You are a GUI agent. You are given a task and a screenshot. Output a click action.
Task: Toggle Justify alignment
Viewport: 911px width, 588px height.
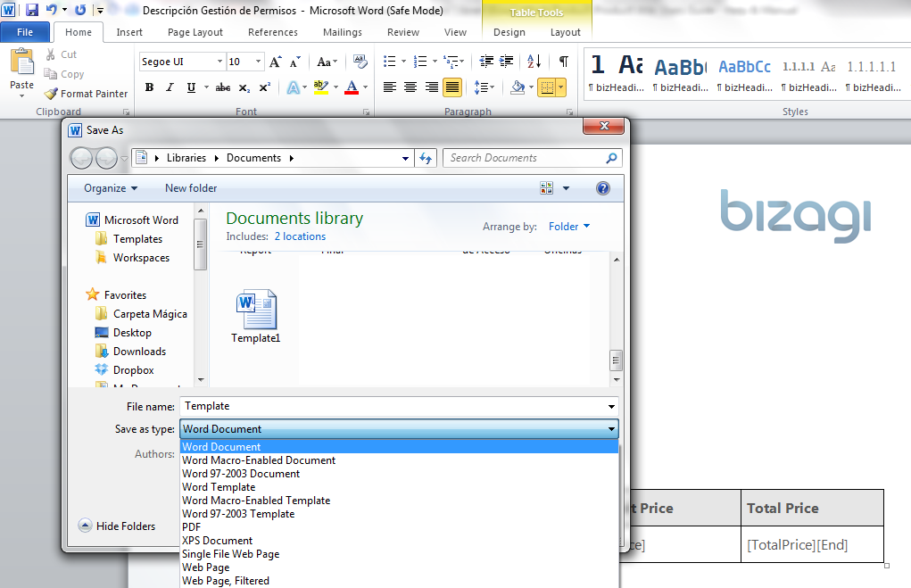452,87
